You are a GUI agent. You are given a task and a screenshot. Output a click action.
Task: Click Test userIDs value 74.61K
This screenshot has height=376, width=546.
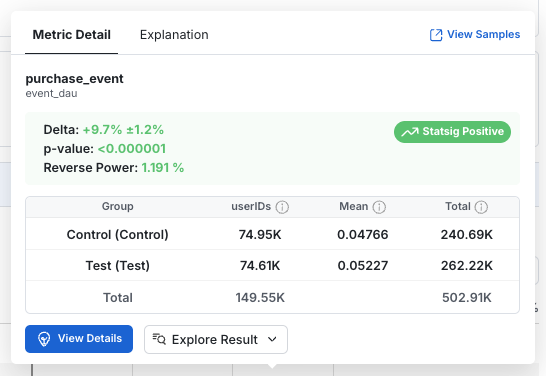pos(260,266)
